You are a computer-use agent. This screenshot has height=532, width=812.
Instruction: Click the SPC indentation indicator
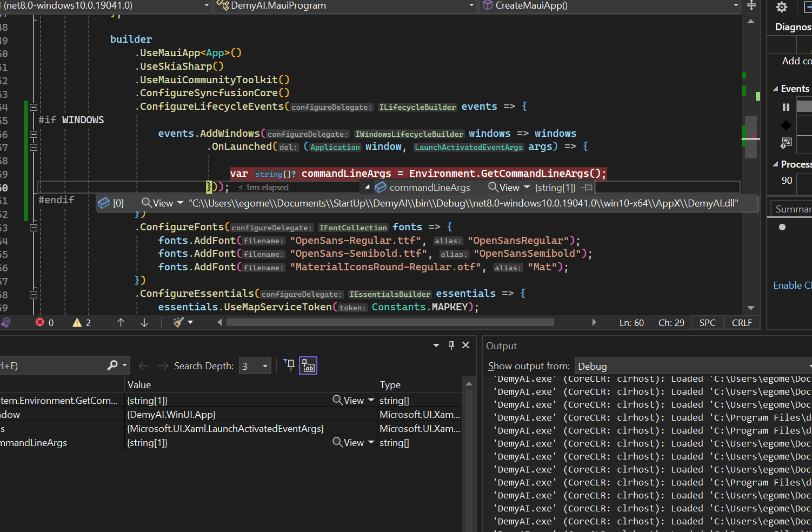(x=707, y=323)
